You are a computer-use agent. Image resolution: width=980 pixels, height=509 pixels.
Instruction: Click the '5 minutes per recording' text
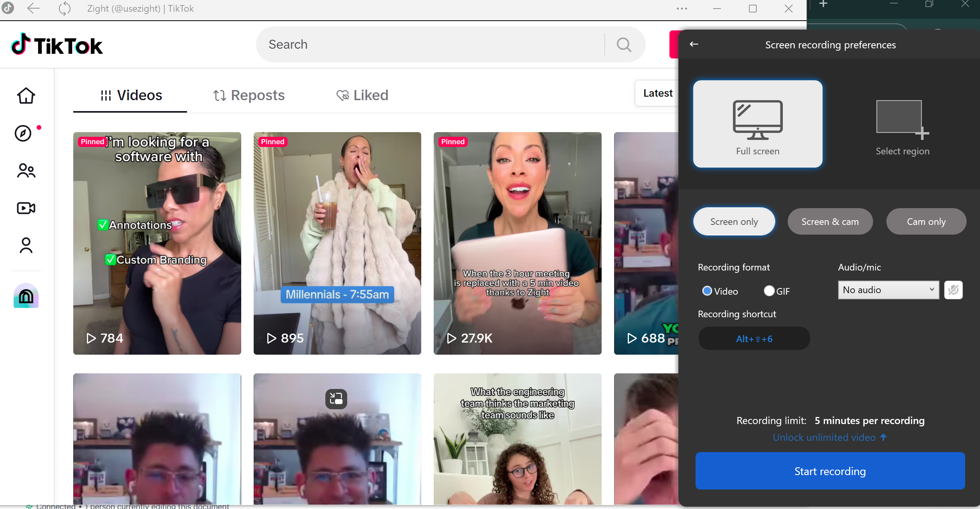click(x=869, y=421)
